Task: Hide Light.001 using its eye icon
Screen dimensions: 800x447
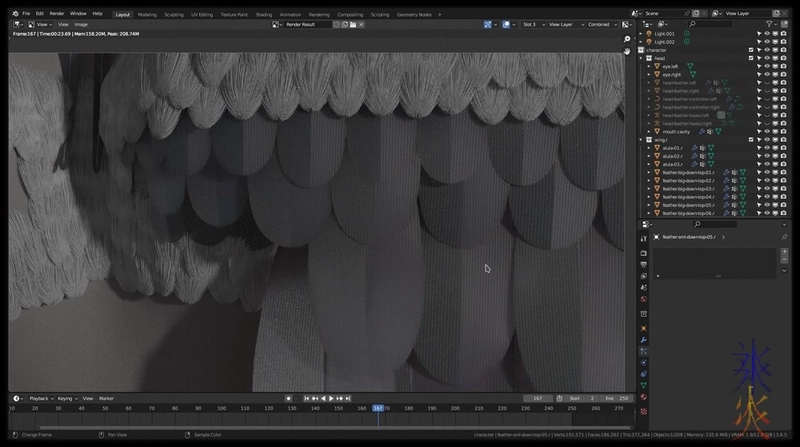Action: click(766, 33)
